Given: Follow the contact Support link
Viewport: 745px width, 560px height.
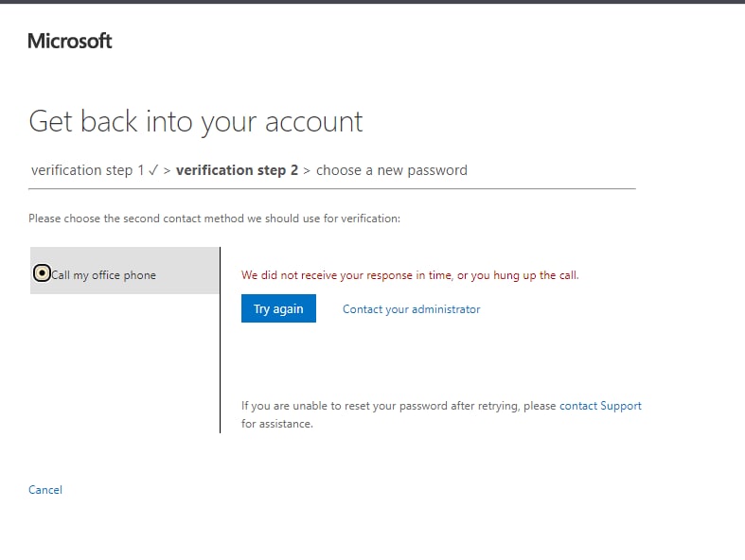Looking at the screenshot, I should pos(600,406).
